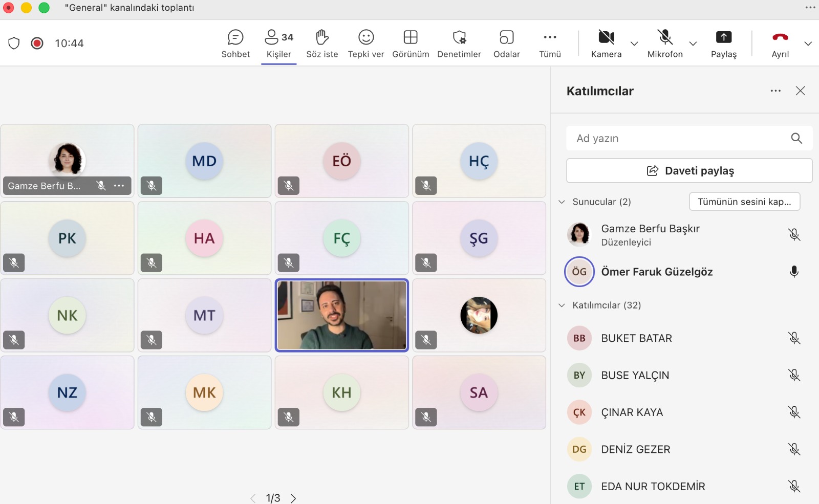The image size is (819, 504).
Task: Open Denetimler meeting controls
Action: click(459, 43)
